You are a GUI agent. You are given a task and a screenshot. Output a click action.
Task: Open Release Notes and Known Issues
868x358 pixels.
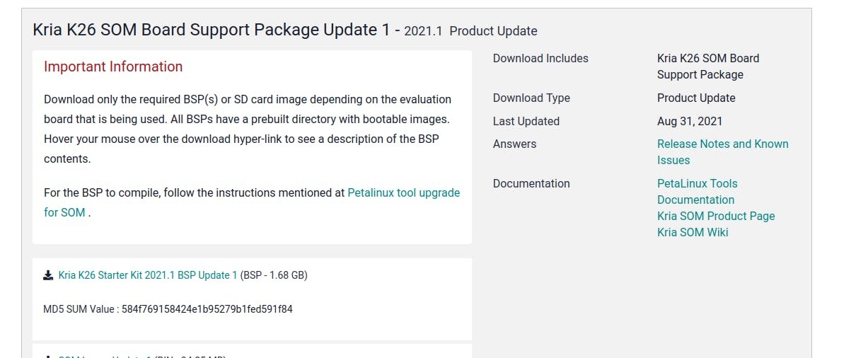pyautogui.click(x=722, y=152)
